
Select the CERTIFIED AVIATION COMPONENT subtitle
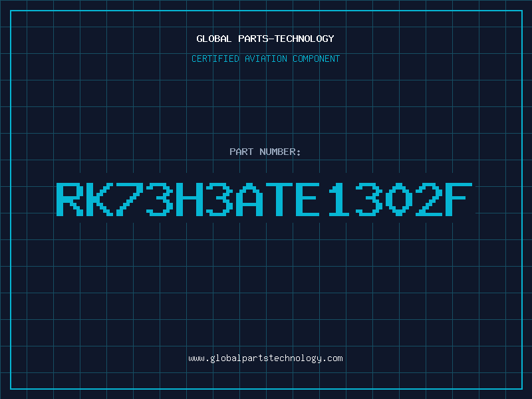(265, 59)
